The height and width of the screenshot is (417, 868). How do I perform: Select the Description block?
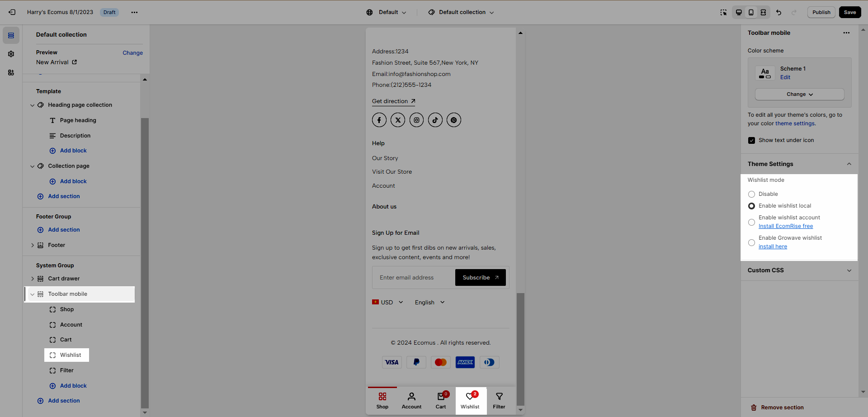click(75, 136)
